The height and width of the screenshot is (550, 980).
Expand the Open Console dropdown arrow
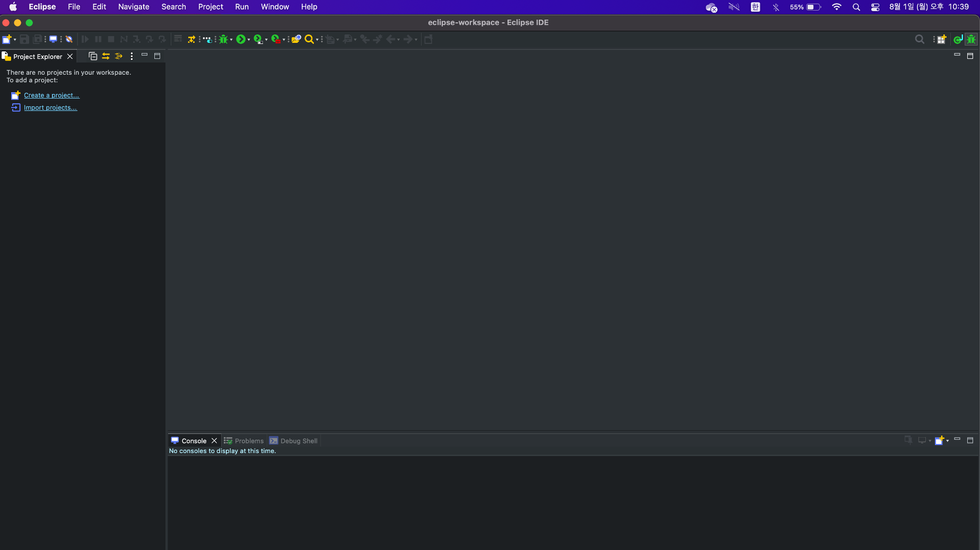click(x=947, y=441)
